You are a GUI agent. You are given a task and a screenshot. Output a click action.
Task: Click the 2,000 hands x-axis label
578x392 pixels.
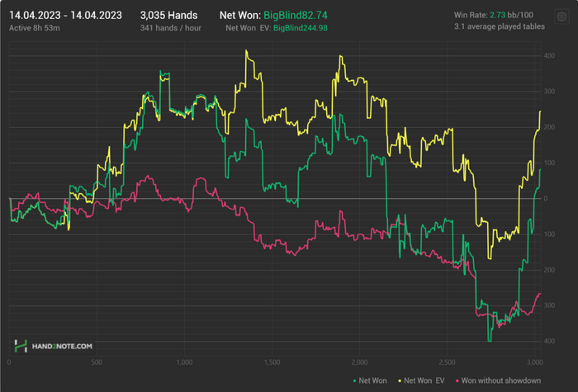coord(360,362)
